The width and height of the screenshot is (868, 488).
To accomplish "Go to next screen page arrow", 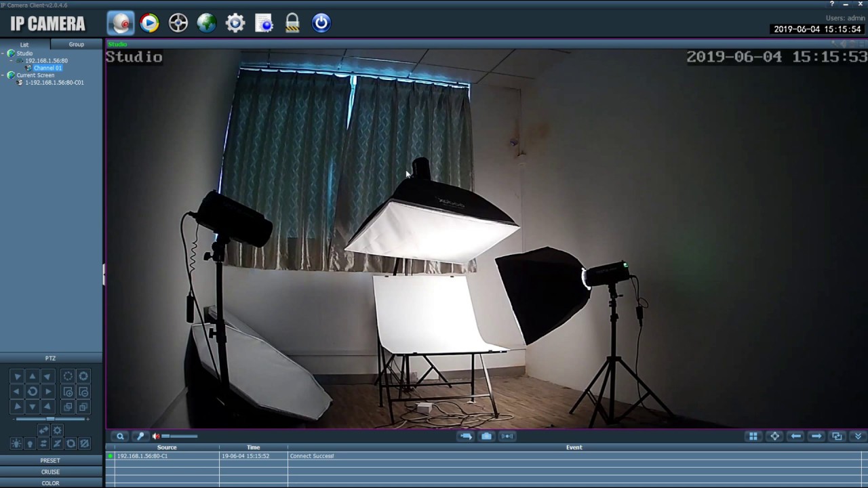I will pyautogui.click(x=816, y=436).
